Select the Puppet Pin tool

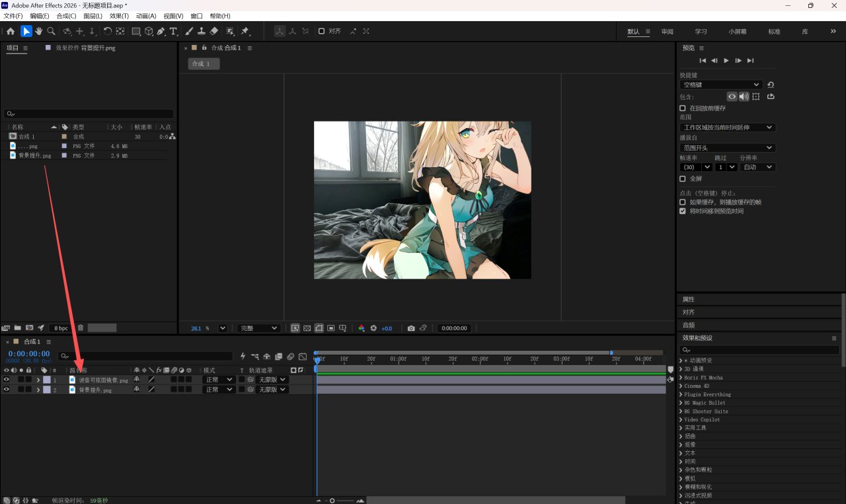click(245, 31)
